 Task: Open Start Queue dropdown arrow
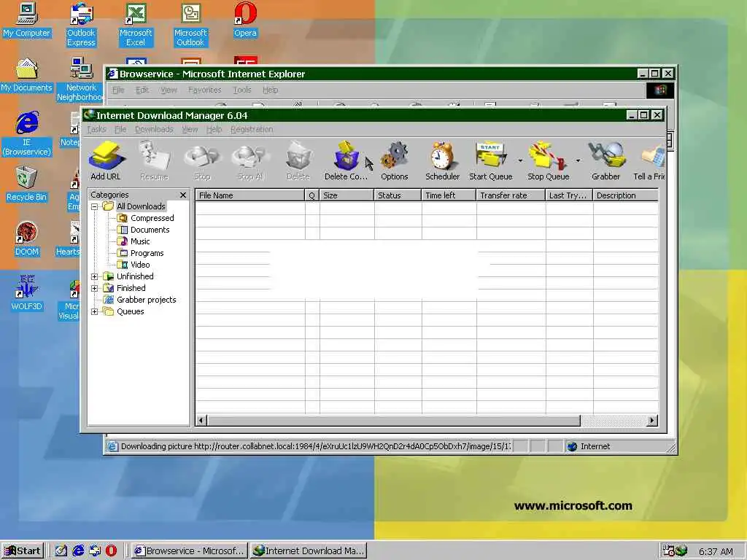520,161
